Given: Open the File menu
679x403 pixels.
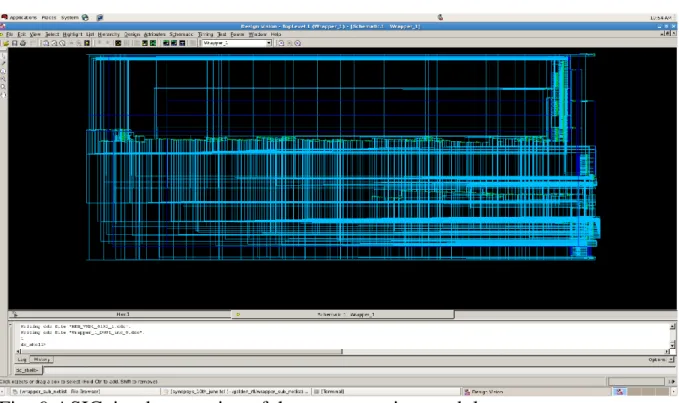Looking at the screenshot, I should point(9,34).
